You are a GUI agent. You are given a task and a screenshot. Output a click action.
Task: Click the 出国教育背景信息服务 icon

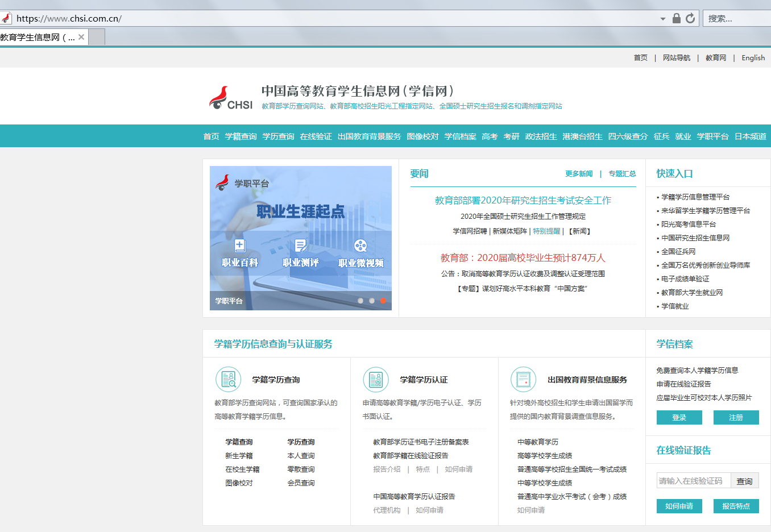tap(524, 379)
